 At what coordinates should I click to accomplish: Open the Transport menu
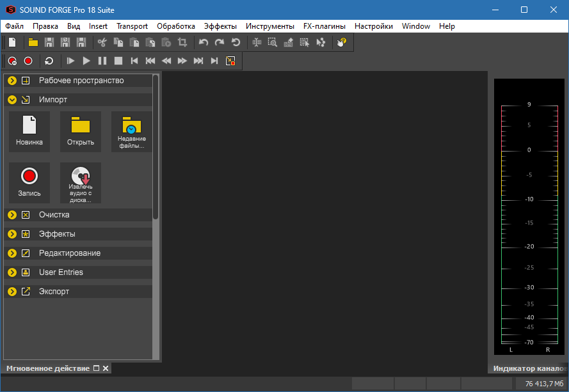point(132,26)
